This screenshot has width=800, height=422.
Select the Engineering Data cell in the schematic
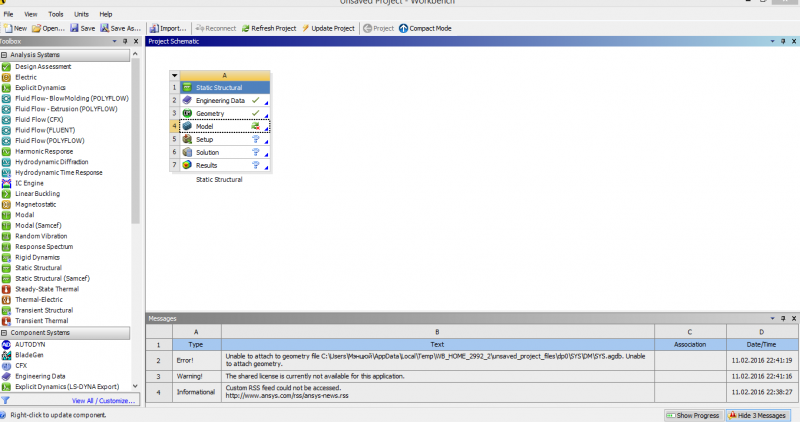224,101
